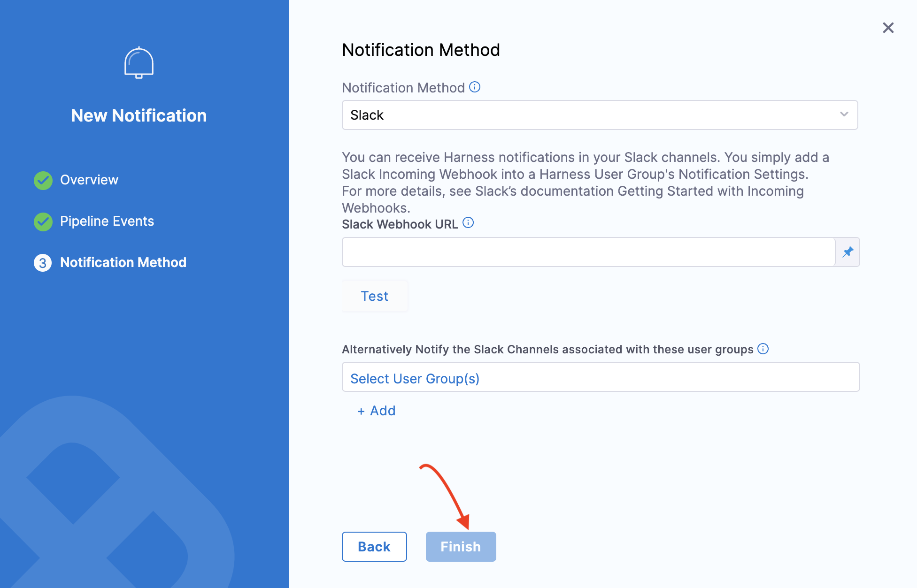Click the Back button
Viewport: 917px width, 588px height.
[374, 547]
